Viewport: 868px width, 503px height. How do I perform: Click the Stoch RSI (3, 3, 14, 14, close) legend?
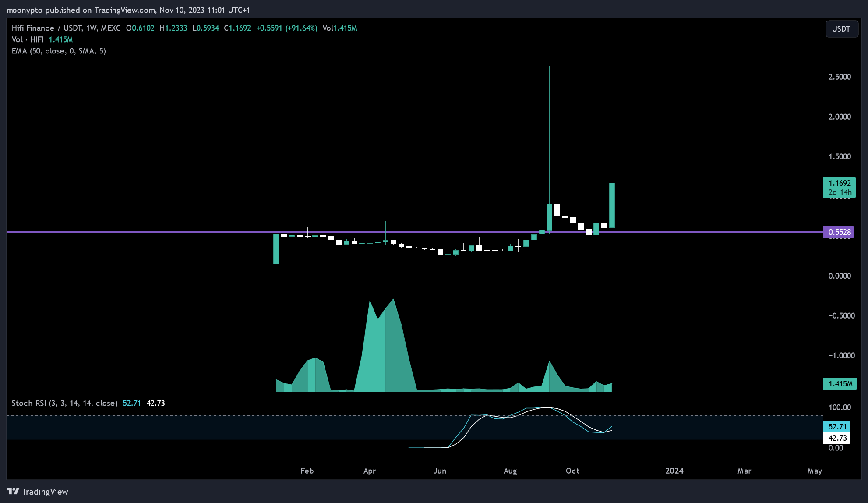64,403
